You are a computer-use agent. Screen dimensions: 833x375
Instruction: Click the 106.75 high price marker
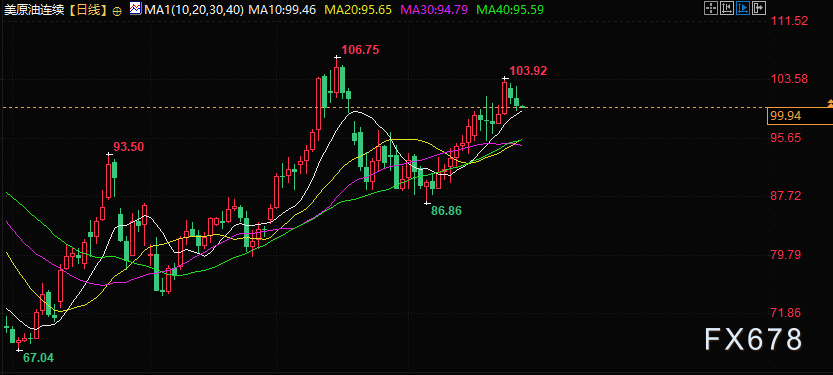point(360,50)
